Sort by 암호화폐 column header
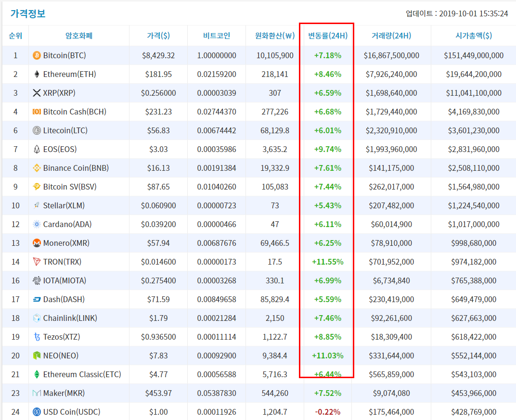Screen dimensions: 516x420 pos(79,36)
